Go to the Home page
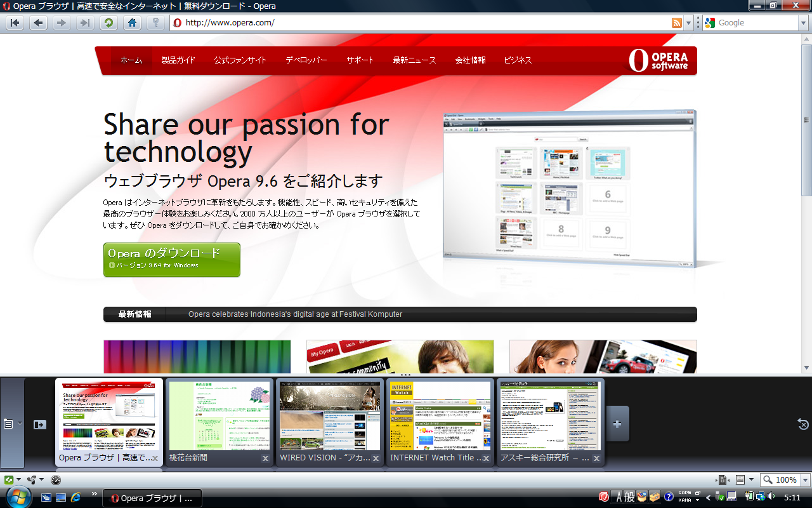The height and width of the screenshot is (508, 812). [132, 23]
